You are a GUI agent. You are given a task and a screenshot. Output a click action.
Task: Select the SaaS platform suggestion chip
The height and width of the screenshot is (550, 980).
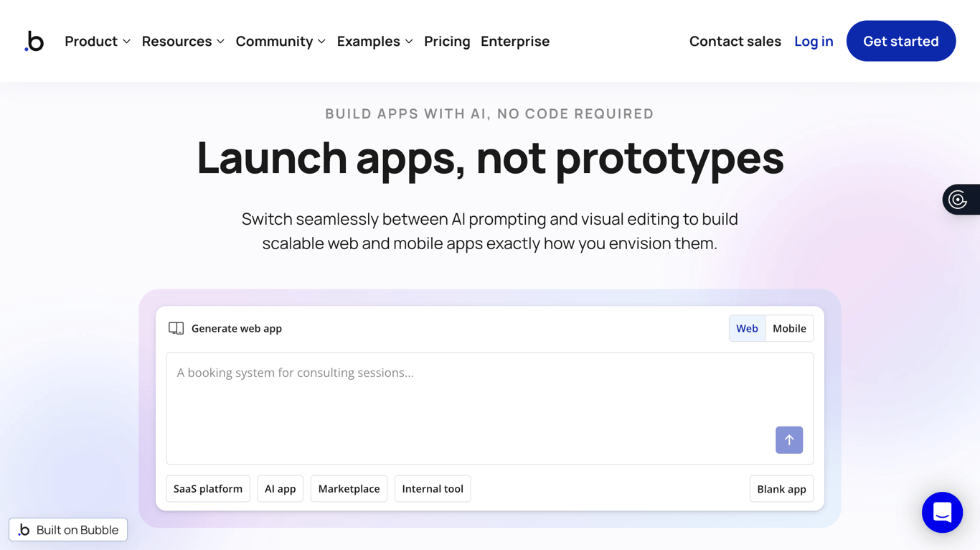[208, 488]
